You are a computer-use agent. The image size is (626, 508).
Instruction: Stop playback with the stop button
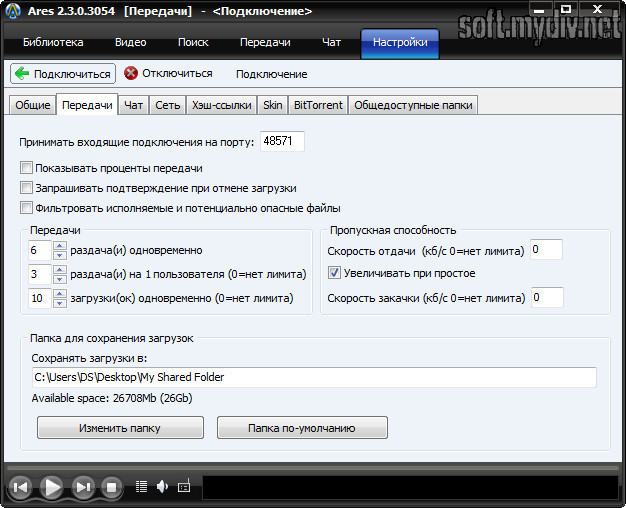point(111,487)
